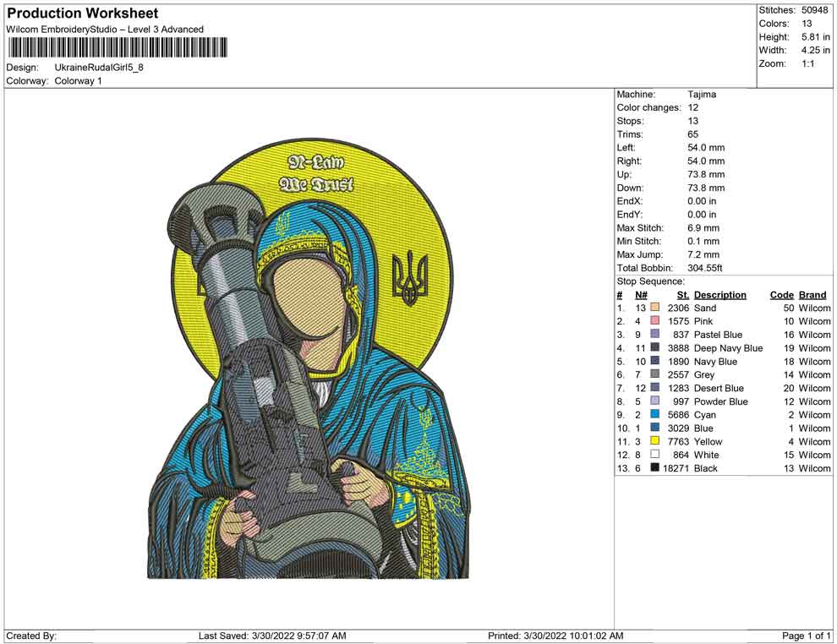Screen dimensions: 837x644
Task: Click the 'Sand' description text
Action: (705, 308)
